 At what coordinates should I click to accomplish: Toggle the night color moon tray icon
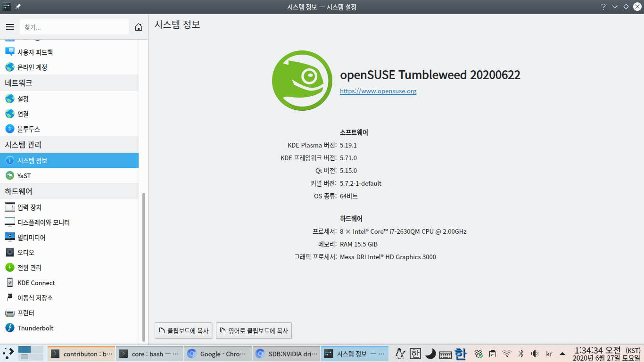[430, 354]
